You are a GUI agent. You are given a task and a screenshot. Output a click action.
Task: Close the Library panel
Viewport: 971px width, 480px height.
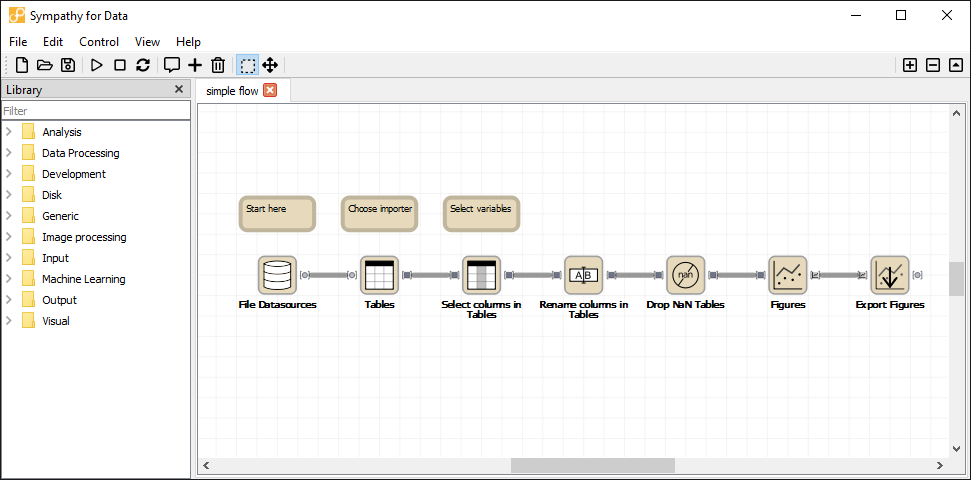179,89
